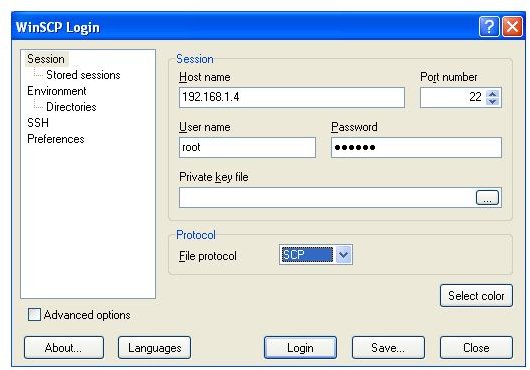The image size is (530, 370).
Task: Open the Languages button
Action: pyautogui.click(x=154, y=348)
